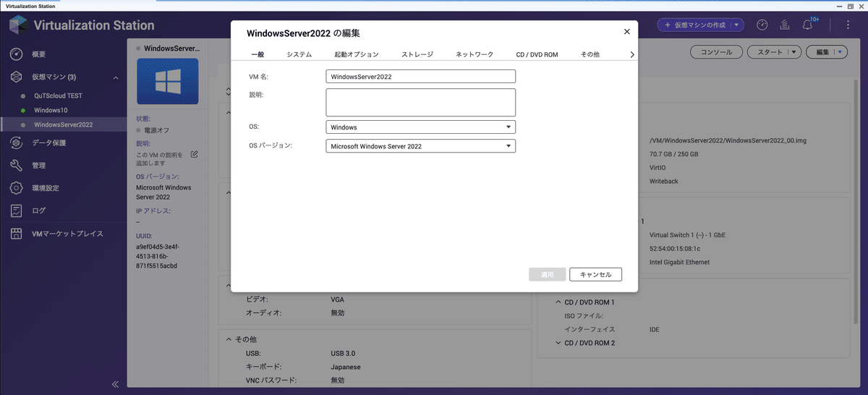This screenshot has height=395, width=868.
Task: Click the Virtualization Station logo
Action: [x=17, y=25]
